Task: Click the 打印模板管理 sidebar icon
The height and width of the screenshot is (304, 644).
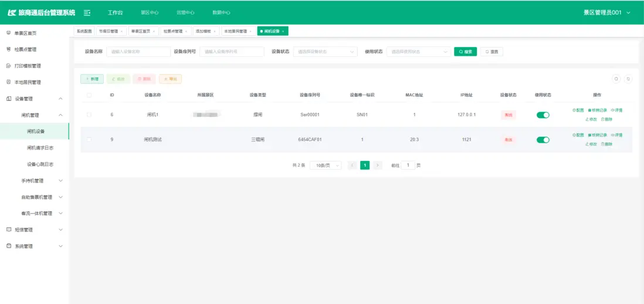Action: pos(9,66)
